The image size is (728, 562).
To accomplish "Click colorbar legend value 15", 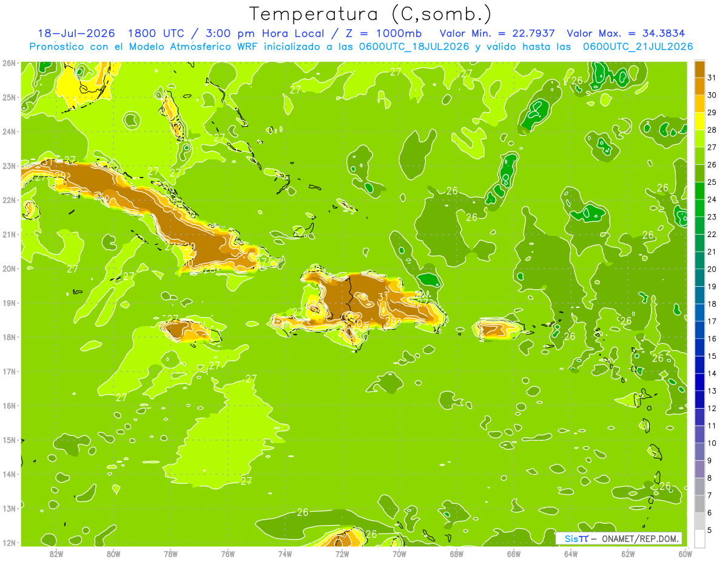I will (x=712, y=356).
